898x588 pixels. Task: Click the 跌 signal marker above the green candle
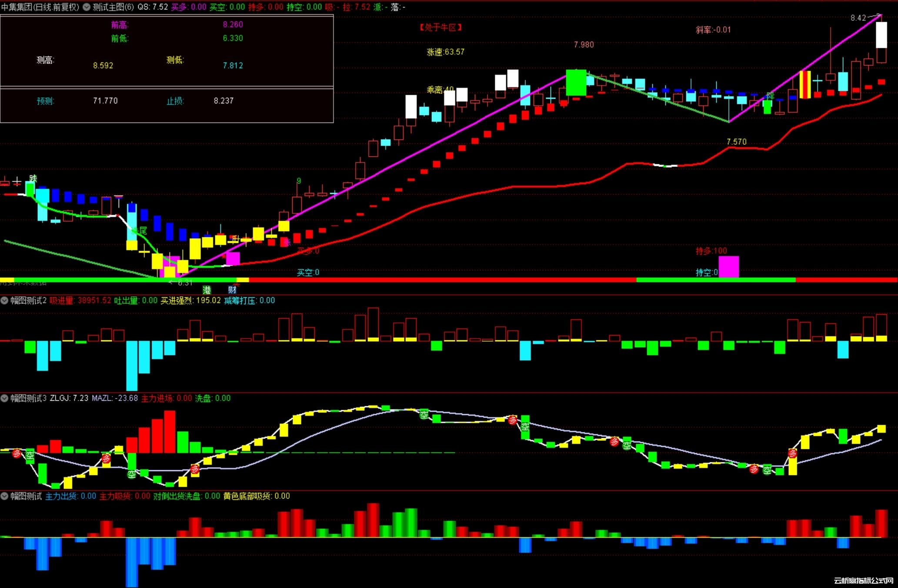point(33,179)
